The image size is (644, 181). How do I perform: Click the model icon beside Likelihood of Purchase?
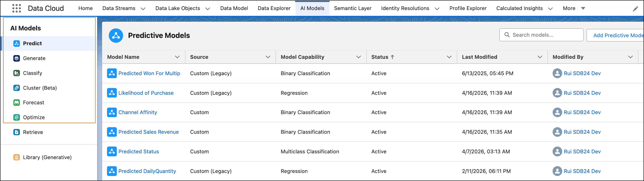point(112,93)
